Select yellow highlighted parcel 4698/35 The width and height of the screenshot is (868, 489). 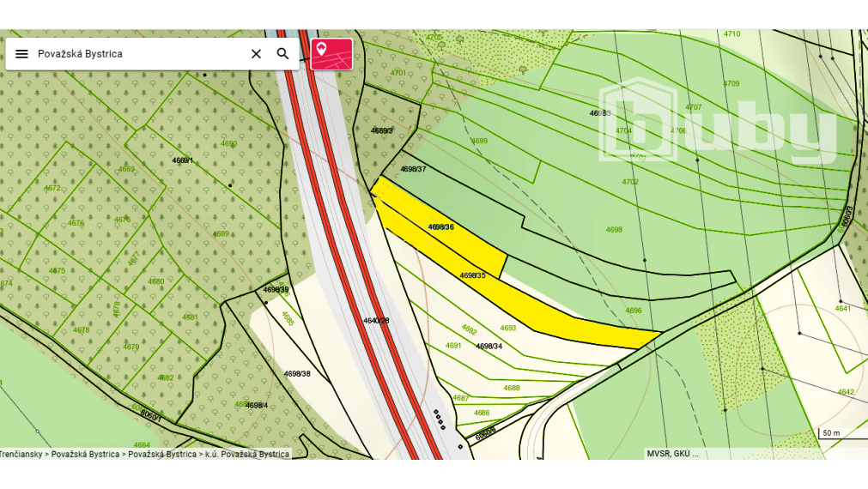click(472, 275)
